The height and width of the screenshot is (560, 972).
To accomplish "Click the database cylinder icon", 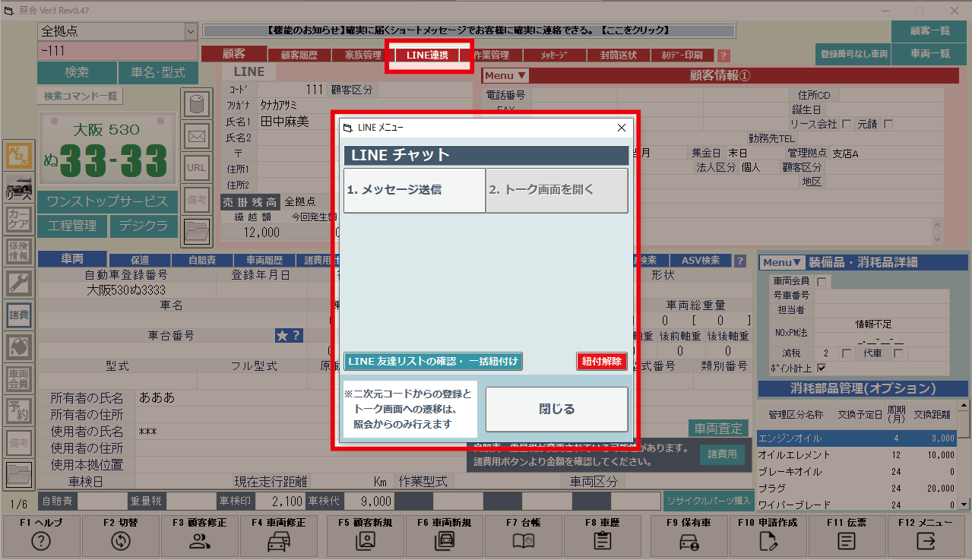I will click(197, 104).
